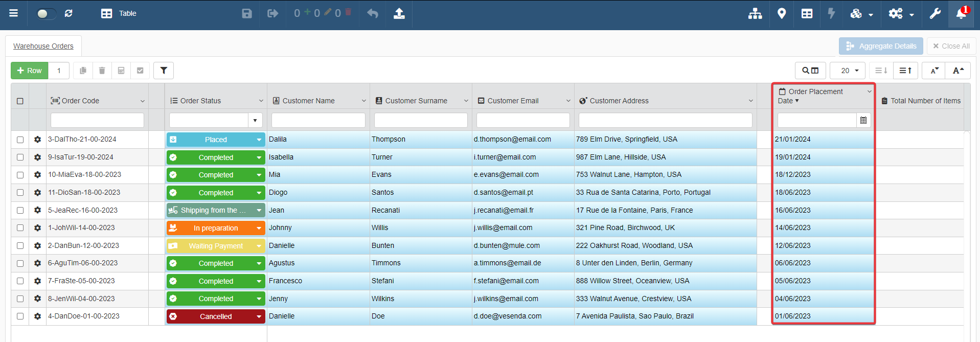Click the Customer Email filter input
Viewport: 980px width, 342px height.
[522, 121]
